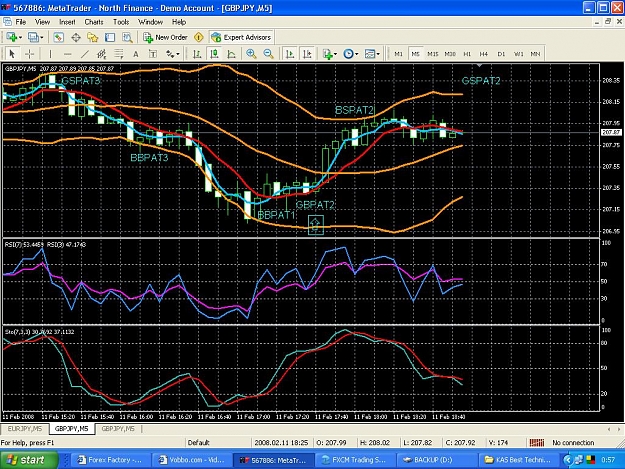
Task: Select the Vertical Line drawing tool
Action: (x=50, y=54)
